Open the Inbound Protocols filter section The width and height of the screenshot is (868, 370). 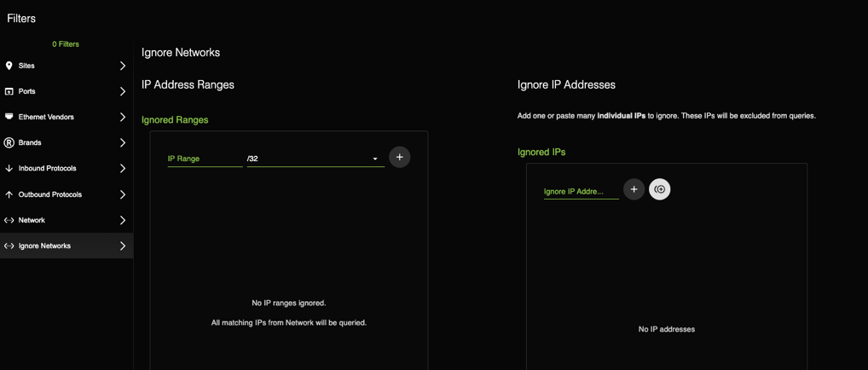click(x=67, y=169)
